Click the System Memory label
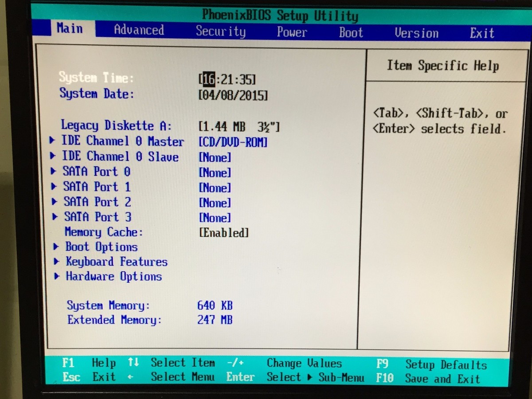Image resolution: width=532 pixels, height=399 pixels. pos(108,305)
